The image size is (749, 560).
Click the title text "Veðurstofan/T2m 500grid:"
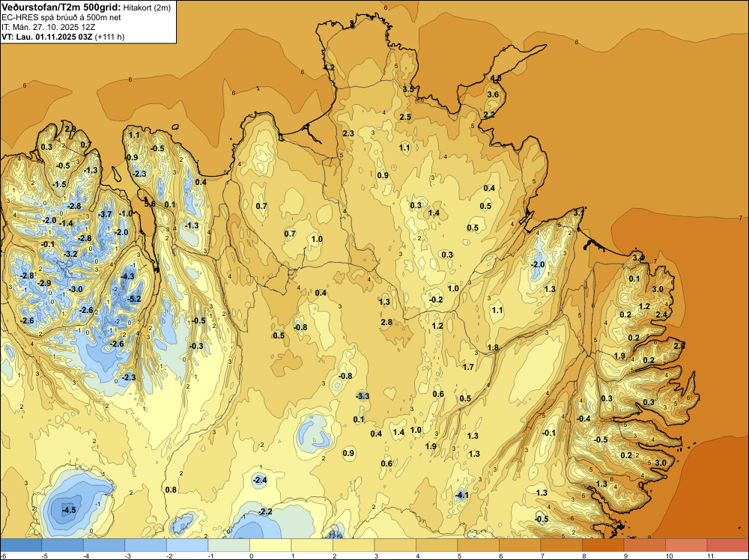(61, 7)
